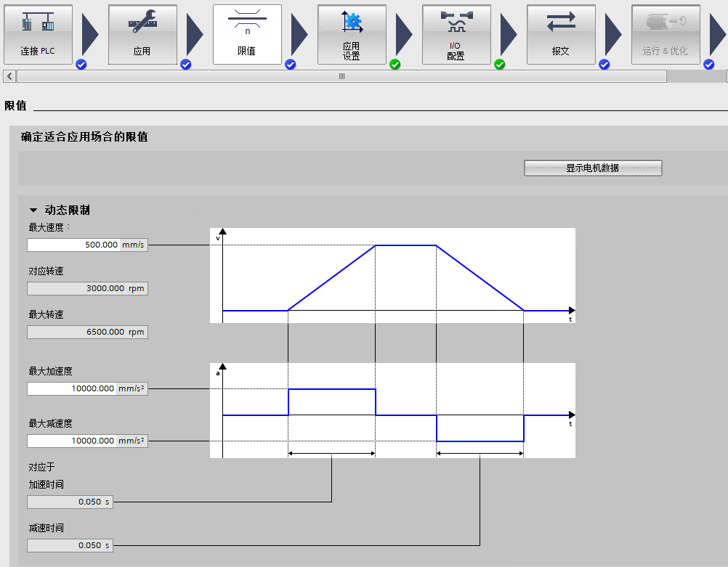The width and height of the screenshot is (728, 567).
Task: Click next arrow after I/O 配置 step
Action: pyautogui.click(x=509, y=34)
